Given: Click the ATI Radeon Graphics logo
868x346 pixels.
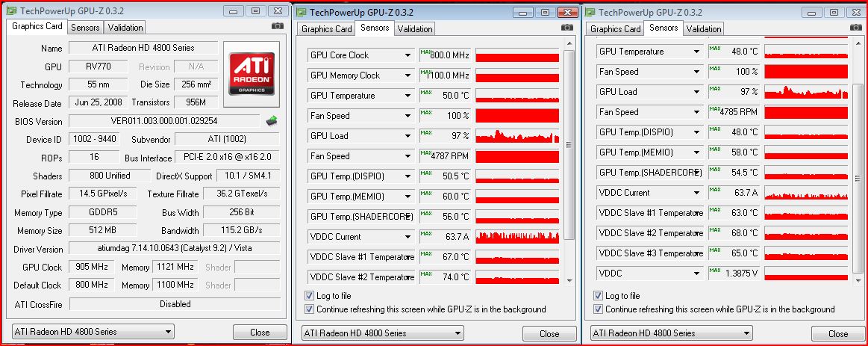Looking at the screenshot, I should [252, 74].
